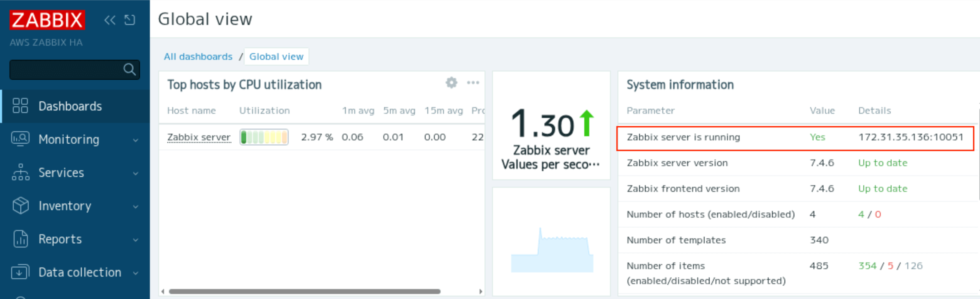Click the right arrow of horizontal scrollbar
The width and height of the screenshot is (980, 299).
click(x=480, y=292)
